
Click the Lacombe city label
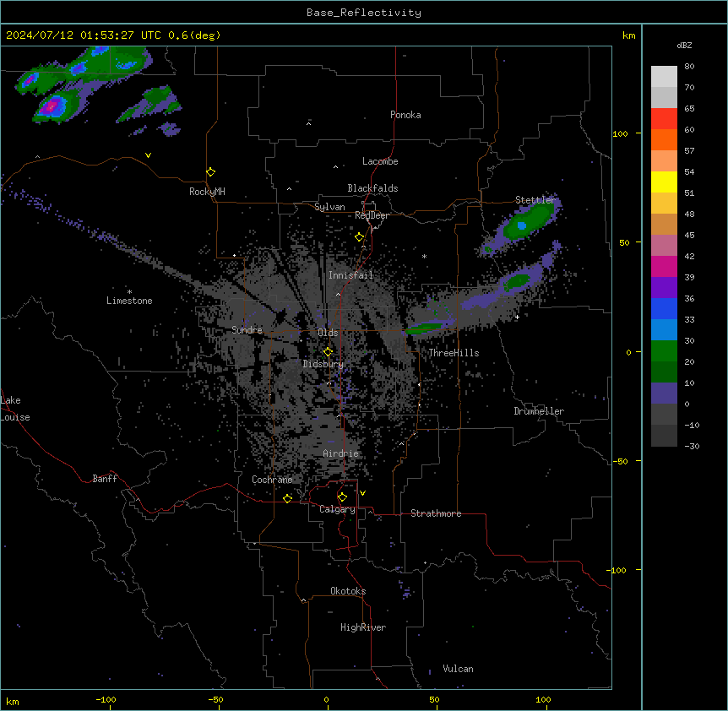380,161
